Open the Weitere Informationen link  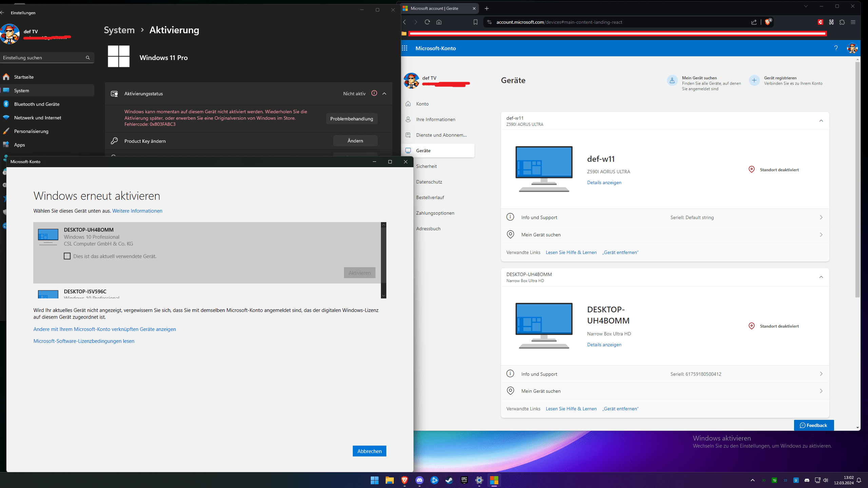(137, 211)
